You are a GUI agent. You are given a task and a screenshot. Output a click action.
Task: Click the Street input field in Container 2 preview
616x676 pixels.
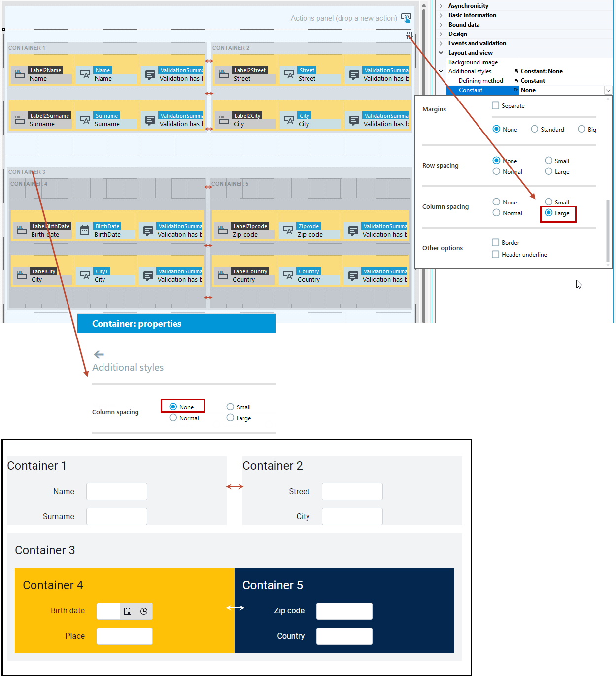(352, 492)
